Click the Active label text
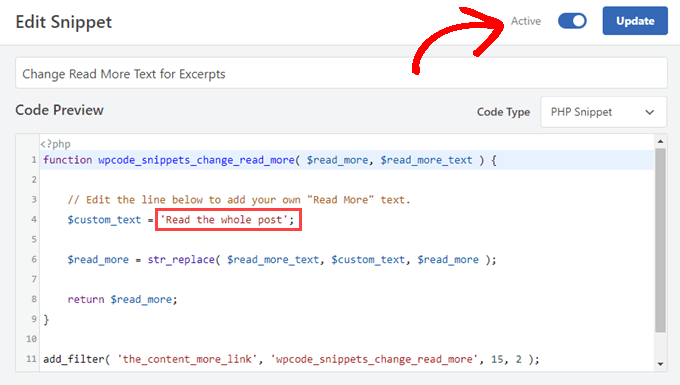 click(x=526, y=21)
